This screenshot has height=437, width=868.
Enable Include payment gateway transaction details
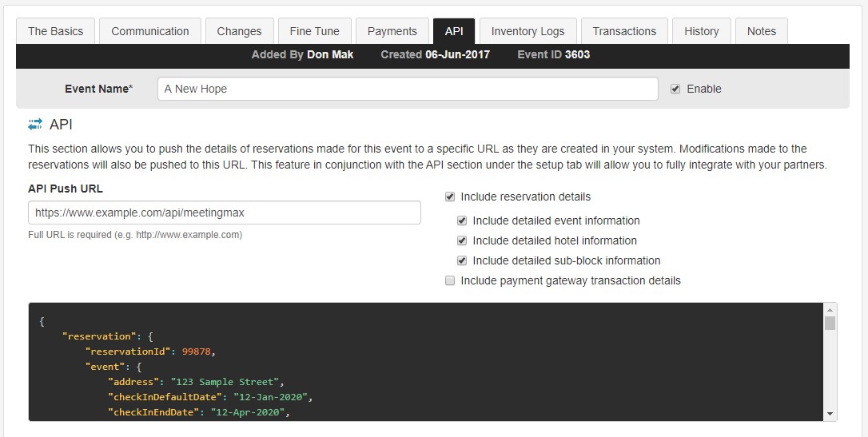click(450, 280)
